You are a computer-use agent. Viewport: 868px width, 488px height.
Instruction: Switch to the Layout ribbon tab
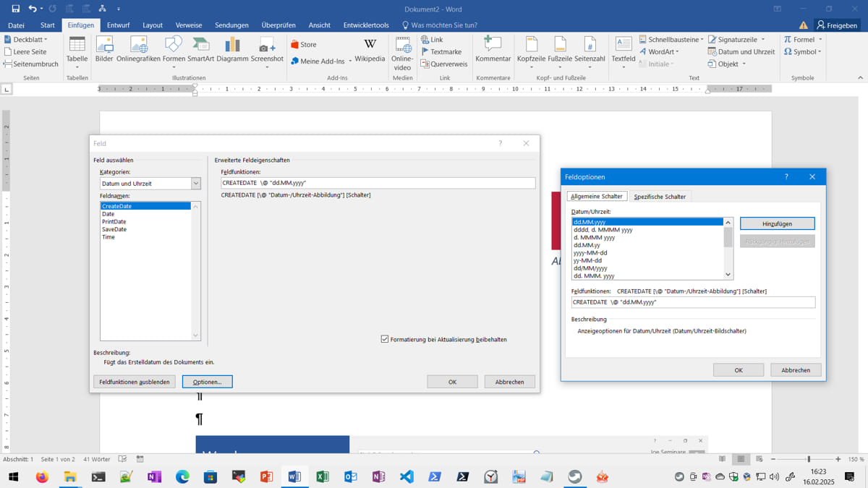pyautogui.click(x=153, y=25)
